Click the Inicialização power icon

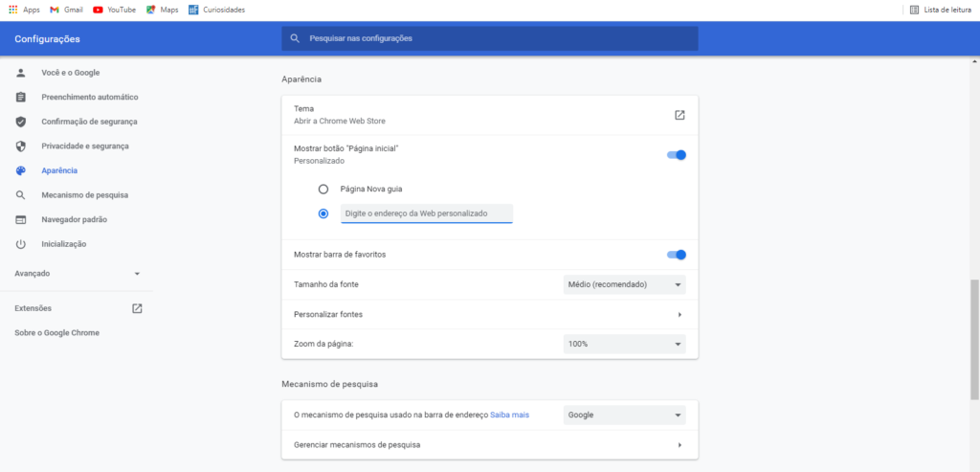(21, 244)
